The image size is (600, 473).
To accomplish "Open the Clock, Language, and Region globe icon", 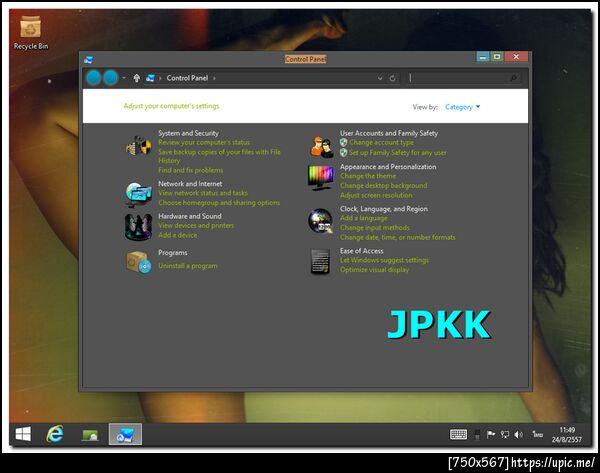I will point(320,221).
